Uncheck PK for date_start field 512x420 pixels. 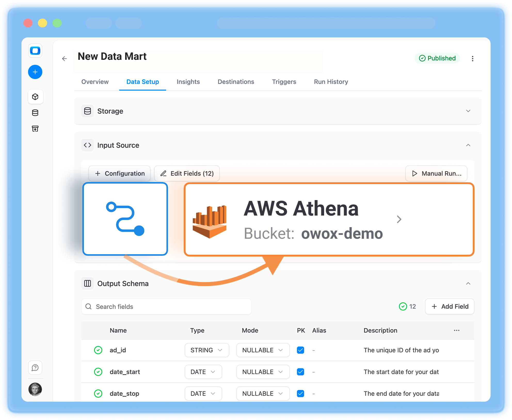[300, 372]
